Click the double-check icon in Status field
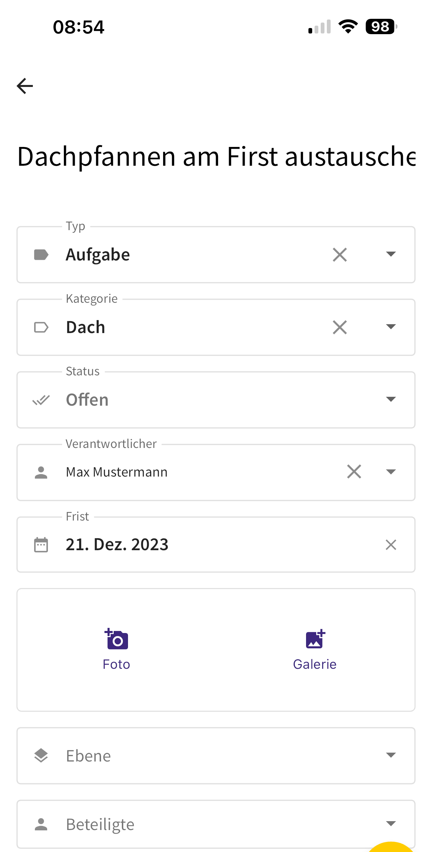 click(x=41, y=400)
